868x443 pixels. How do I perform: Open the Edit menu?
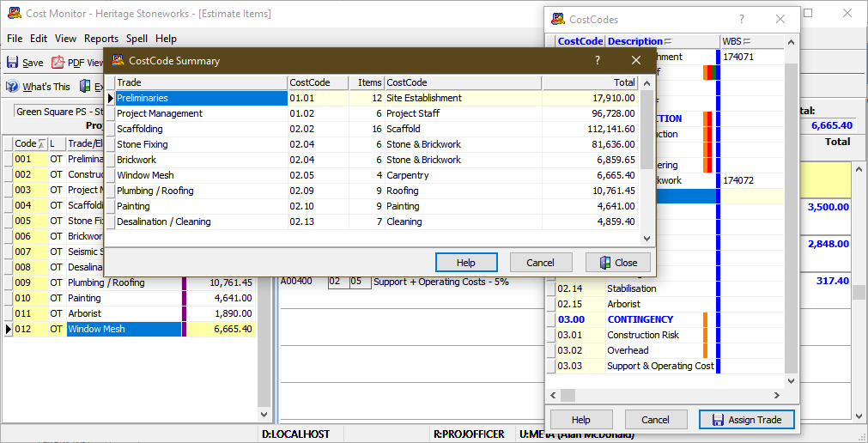[x=39, y=39]
